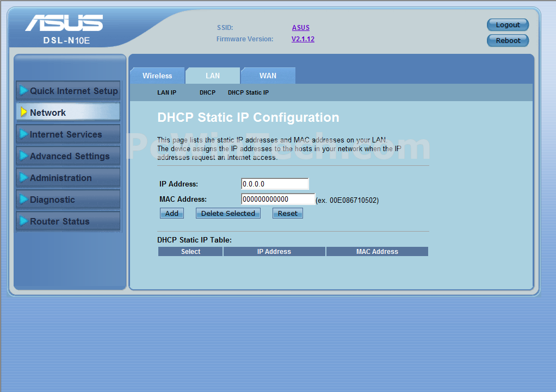Select the Network menu item

coord(68,113)
